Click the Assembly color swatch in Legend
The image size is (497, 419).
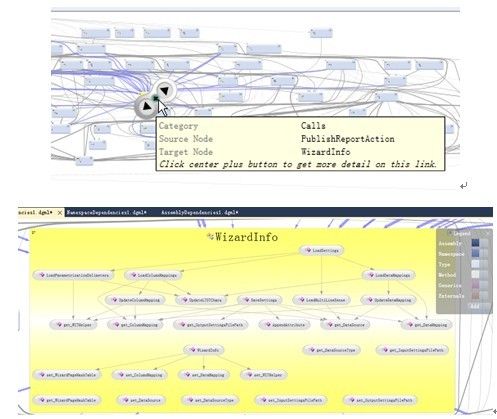[476, 243]
